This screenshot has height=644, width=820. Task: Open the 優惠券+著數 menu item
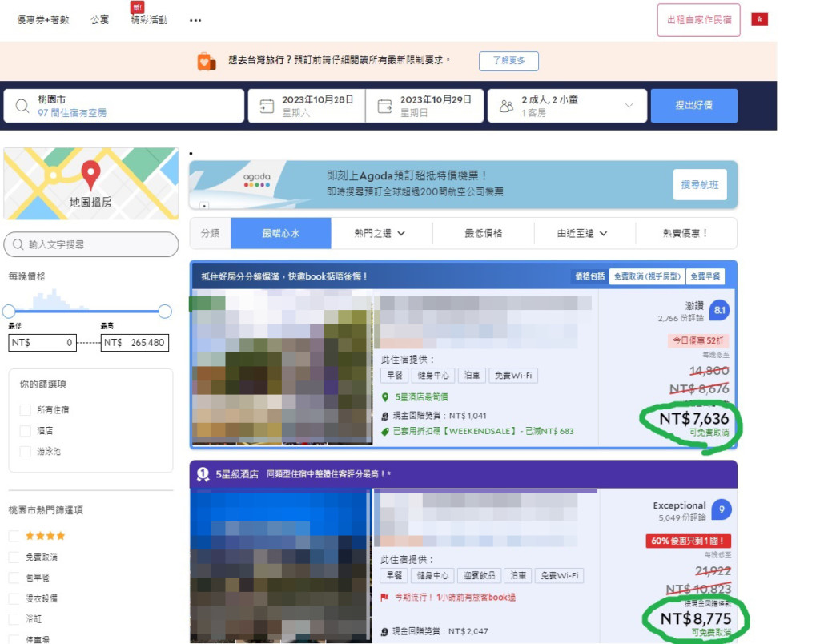tap(43, 20)
